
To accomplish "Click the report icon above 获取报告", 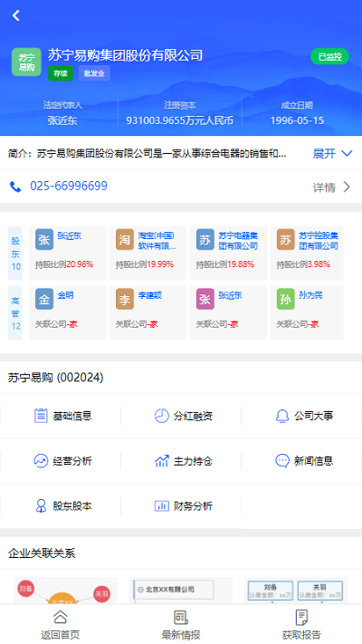I will click(301, 618).
